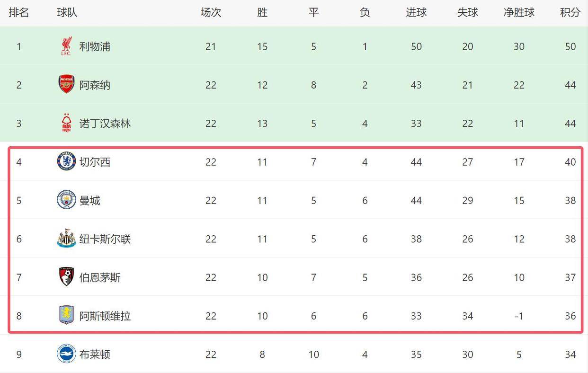Click the Liverpool club crest icon

click(x=66, y=46)
